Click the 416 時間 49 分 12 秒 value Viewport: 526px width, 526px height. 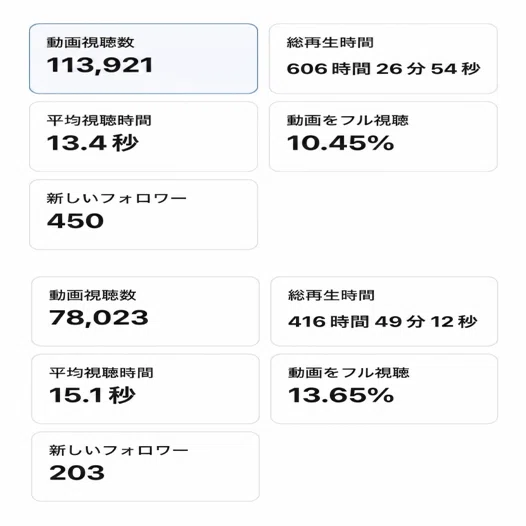(x=382, y=322)
